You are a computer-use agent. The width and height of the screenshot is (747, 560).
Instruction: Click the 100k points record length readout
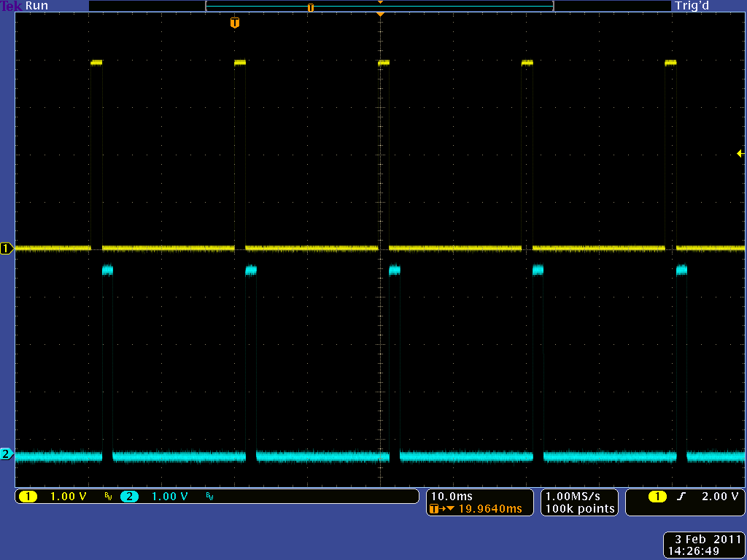point(580,509)
